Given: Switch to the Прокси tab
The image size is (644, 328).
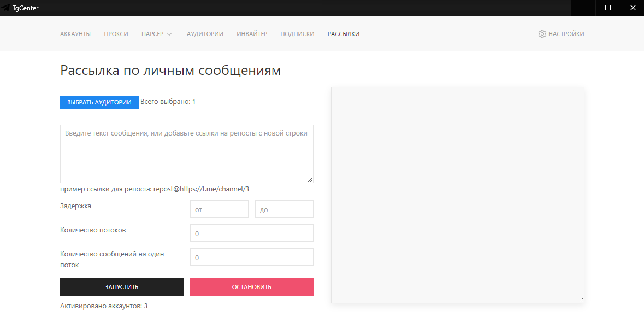Looking at the screenshot, I should (x=116, y=34).
